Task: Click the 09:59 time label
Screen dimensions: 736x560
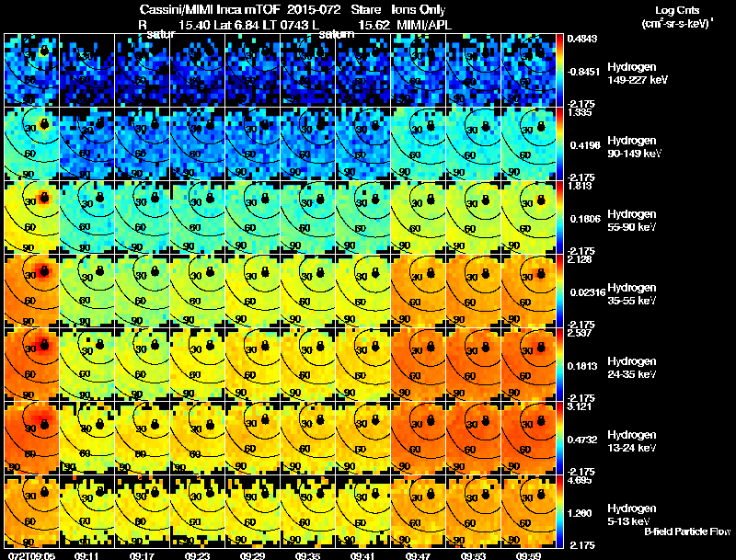Action: 528,555
